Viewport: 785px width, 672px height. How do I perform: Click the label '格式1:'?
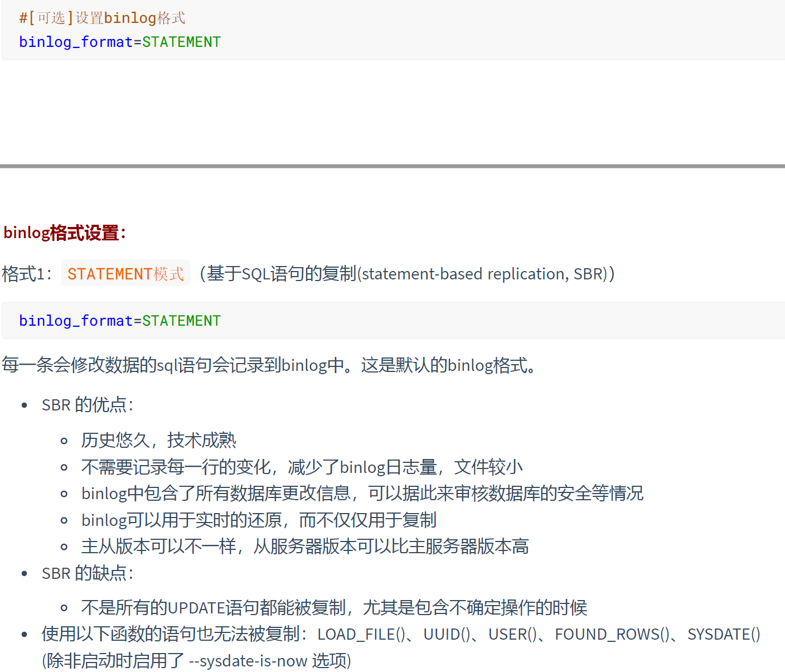coord(27,274)
